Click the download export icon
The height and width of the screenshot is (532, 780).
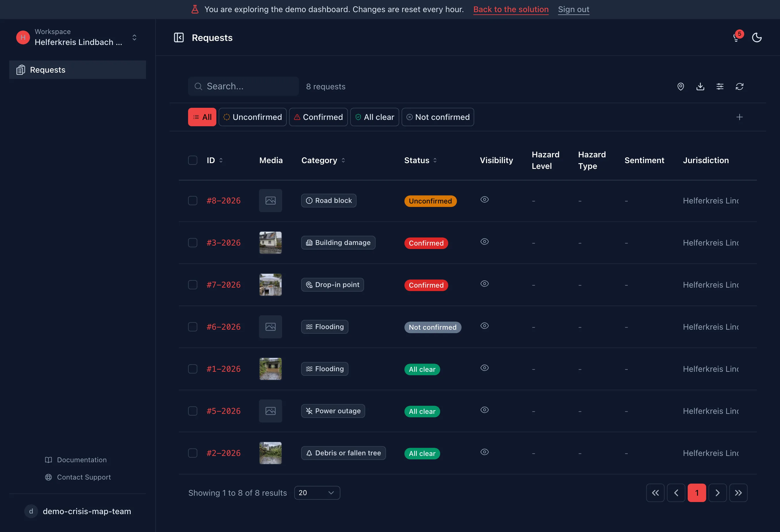tap(700, 86)
